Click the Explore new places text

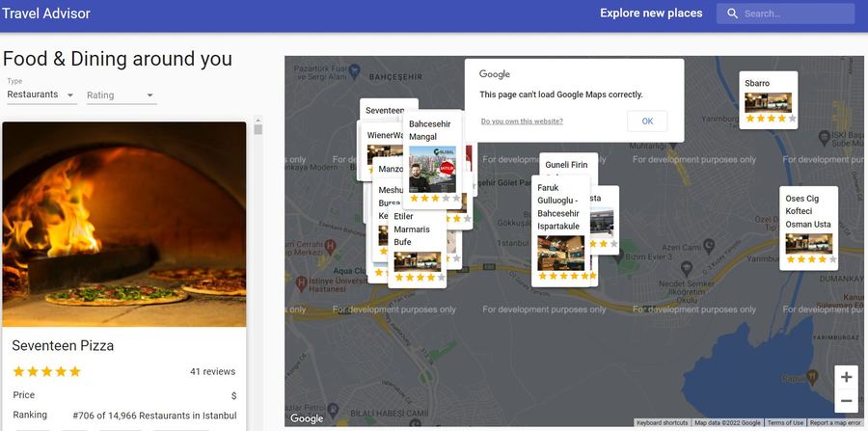click(x=651, y=13)
